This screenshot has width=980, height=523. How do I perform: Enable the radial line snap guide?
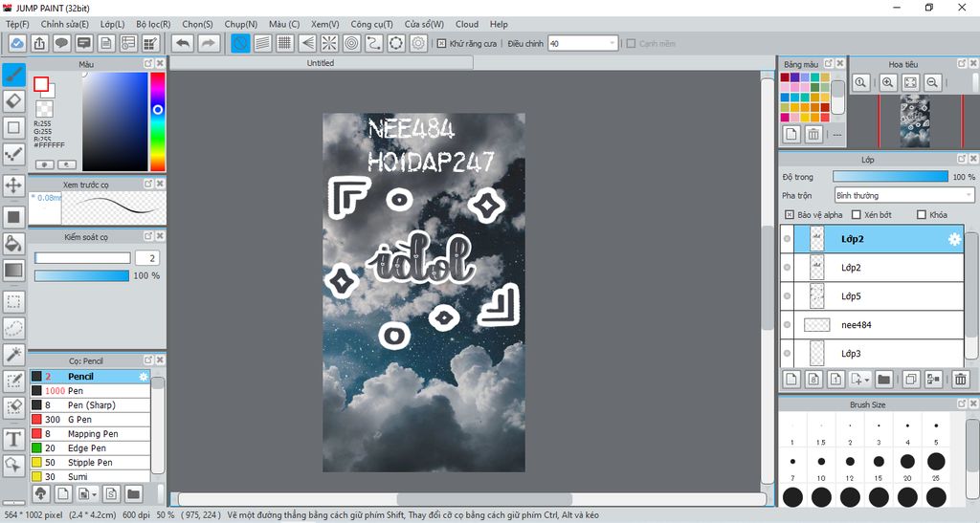(329, 43)
